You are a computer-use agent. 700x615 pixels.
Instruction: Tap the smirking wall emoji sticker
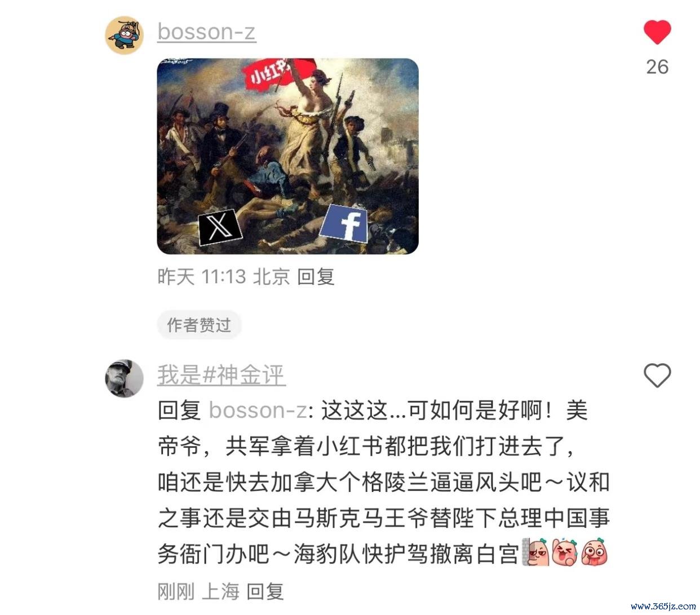tap(536, 552)
